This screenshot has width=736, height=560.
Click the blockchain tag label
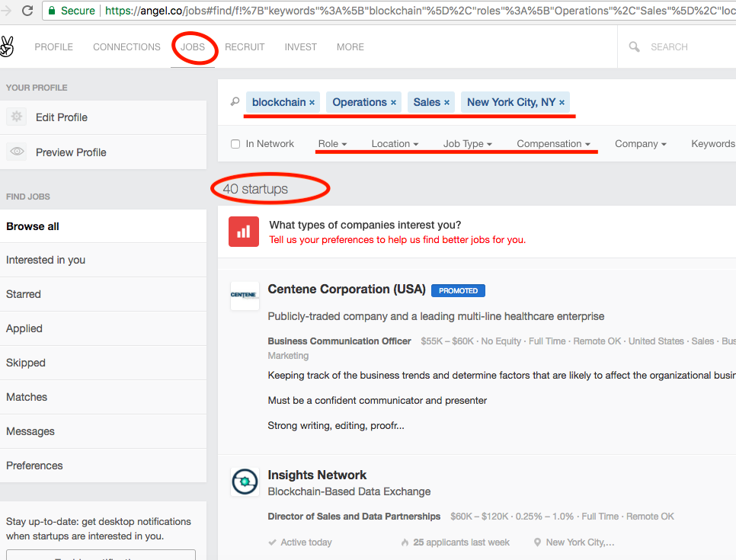coord(279,102)
